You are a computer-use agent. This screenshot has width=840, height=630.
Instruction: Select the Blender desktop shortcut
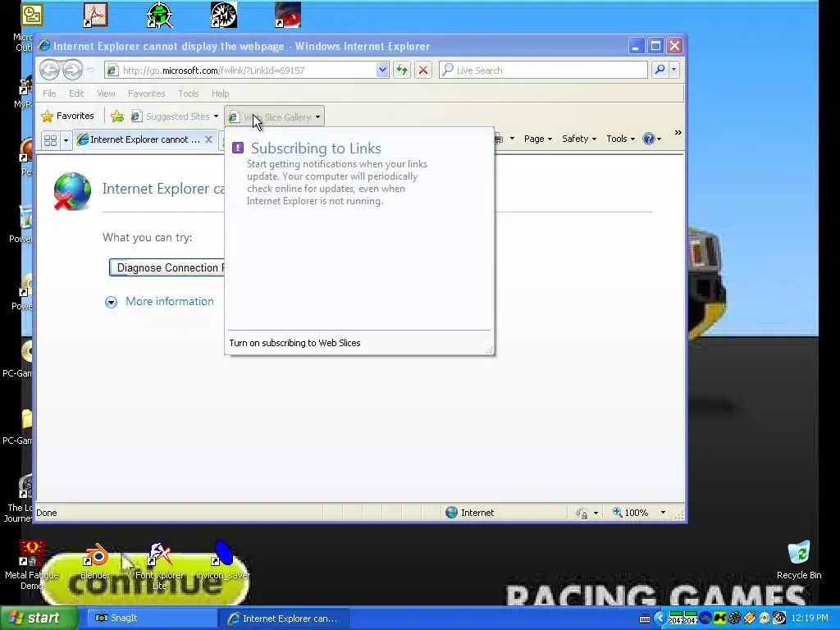95,561
